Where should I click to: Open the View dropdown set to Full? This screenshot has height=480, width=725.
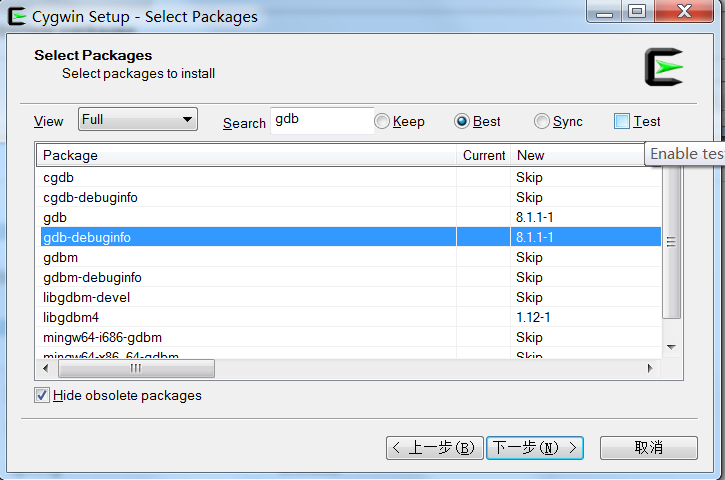138,119
